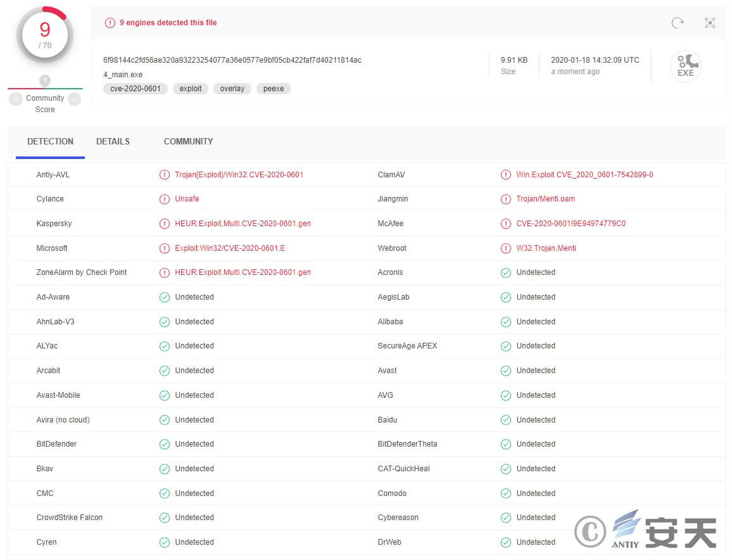Click the Undetected status for ALYac

coord(194,346)
